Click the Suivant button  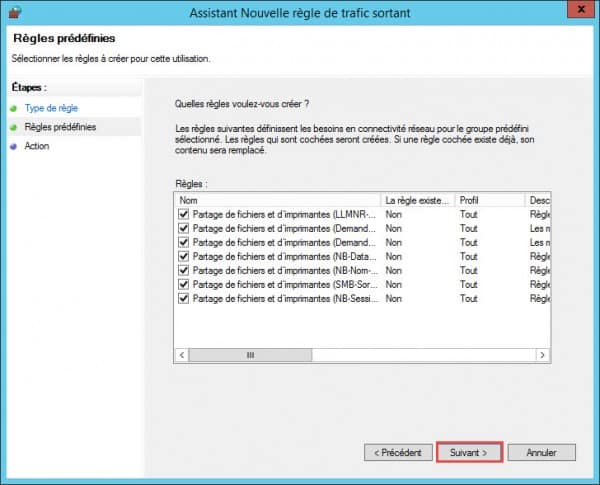point(469,452)
